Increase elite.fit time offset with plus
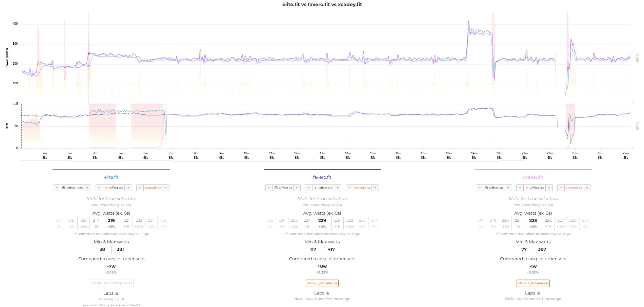This screenshot has height=307, width=644. pyautogui.click(x=87, y=188)
